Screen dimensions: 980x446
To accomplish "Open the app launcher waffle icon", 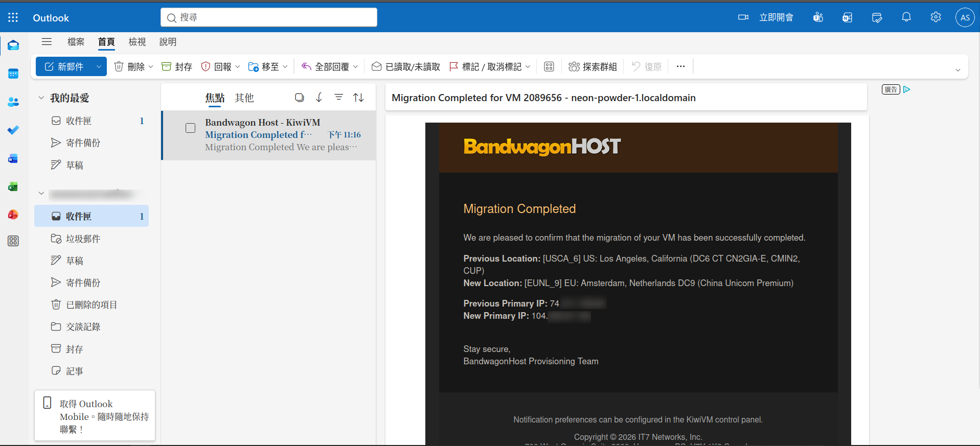I will pyautogui.click(x=13, y=18).
